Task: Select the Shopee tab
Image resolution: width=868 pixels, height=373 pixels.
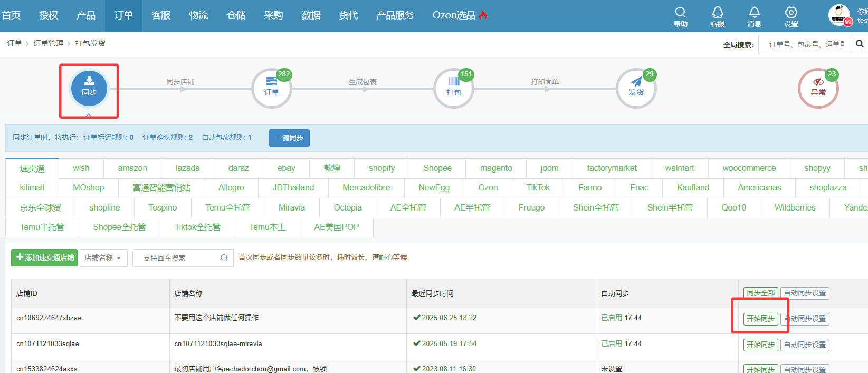Action: (x=437, y=168)
